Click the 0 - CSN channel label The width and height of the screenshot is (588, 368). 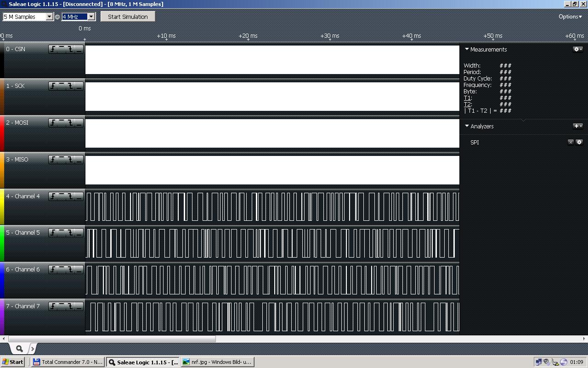click(16, 49)
